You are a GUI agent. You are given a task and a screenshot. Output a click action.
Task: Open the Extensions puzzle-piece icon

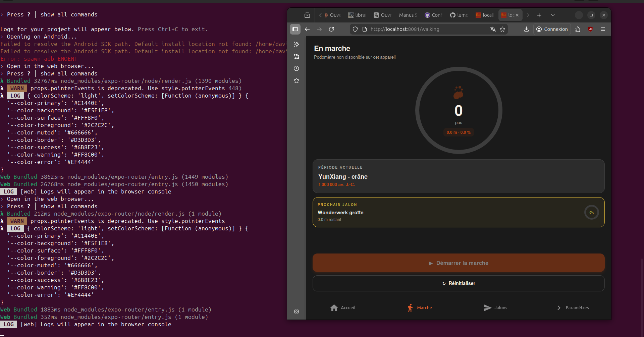(578, 29)
